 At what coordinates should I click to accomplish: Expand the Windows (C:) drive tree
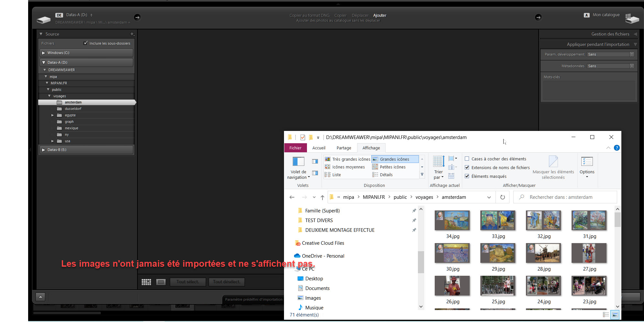click(44, 52)
